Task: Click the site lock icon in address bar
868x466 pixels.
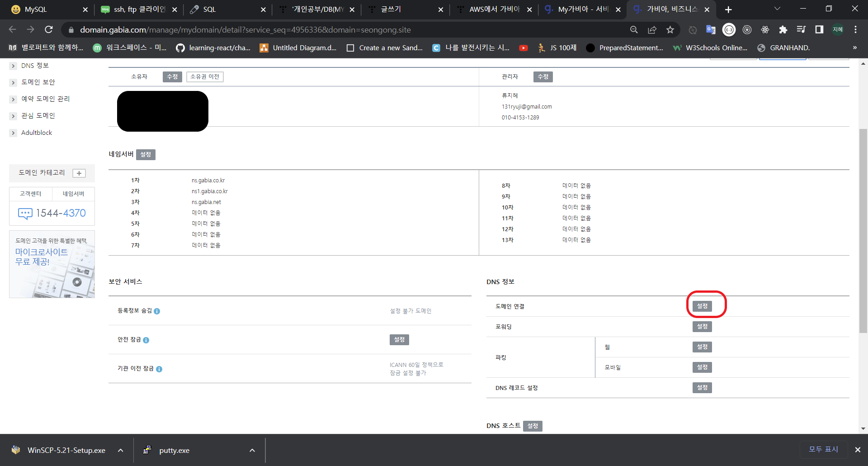Action: point(71,30)
